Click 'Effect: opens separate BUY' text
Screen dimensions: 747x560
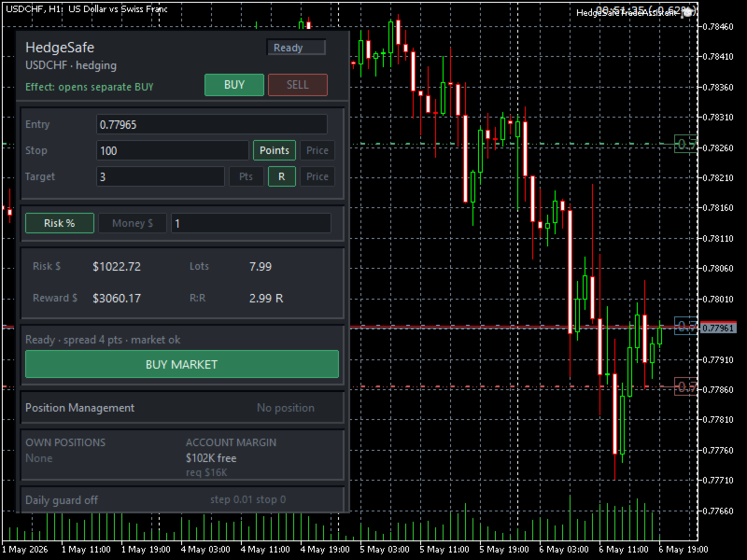pyautogui.click(x=89, y=87)
